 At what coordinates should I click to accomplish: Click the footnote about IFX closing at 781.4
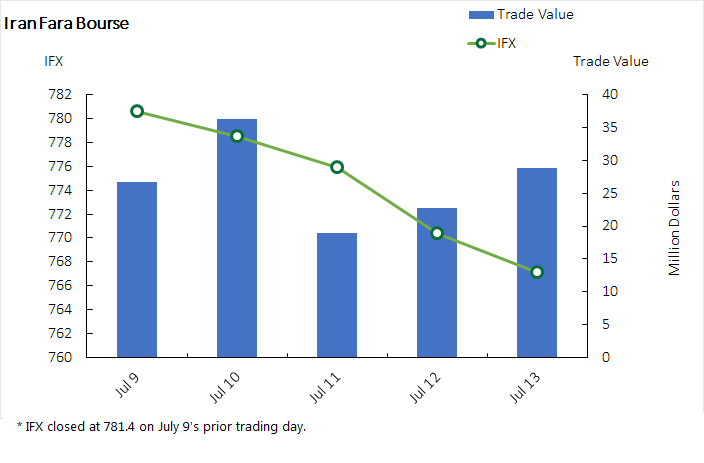(x=161, y=427)
